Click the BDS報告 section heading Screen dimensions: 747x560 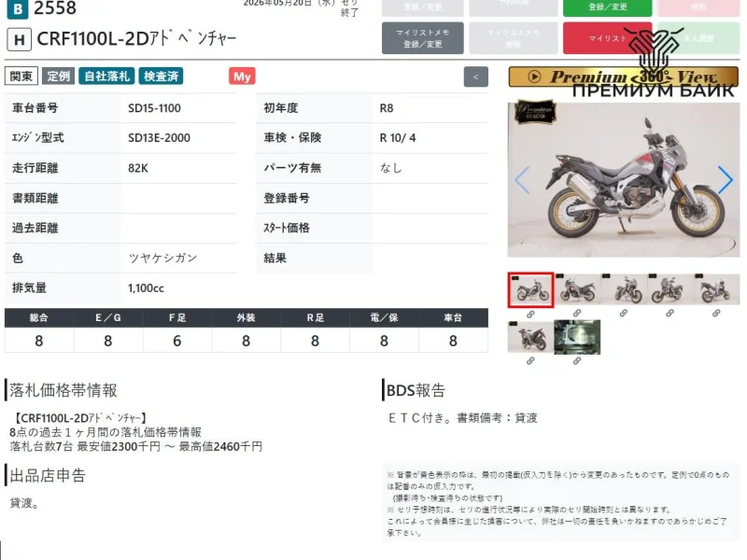click(416, 390)
